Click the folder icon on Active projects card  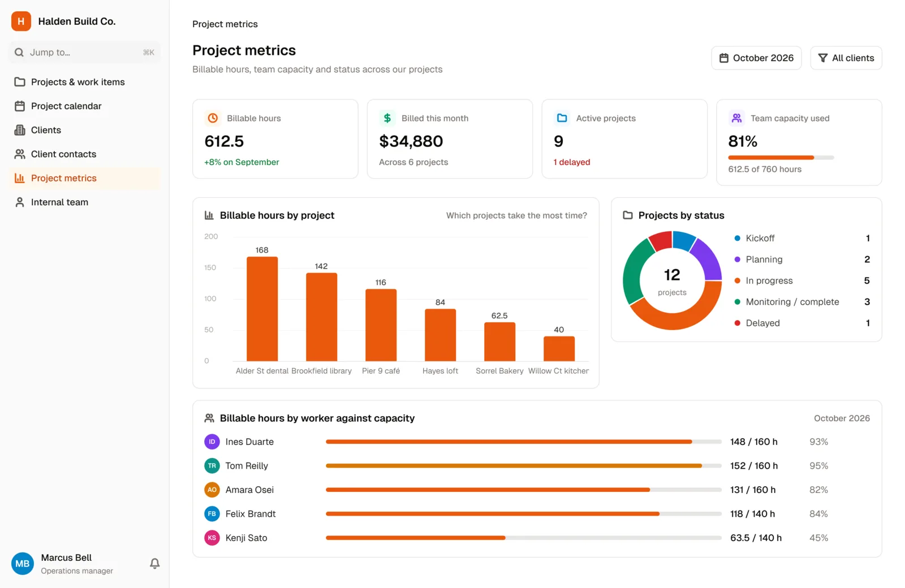tap(562, 118)
